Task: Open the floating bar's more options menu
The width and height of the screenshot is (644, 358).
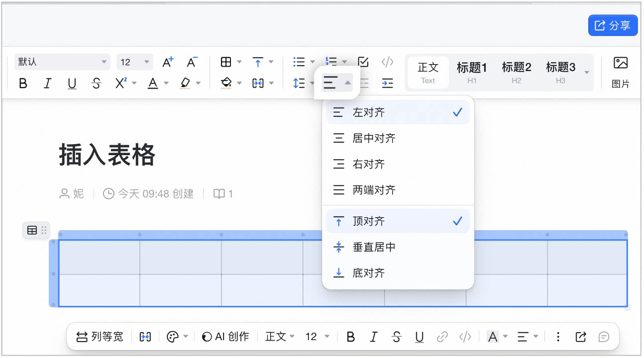Action: (x=558, y=337)
